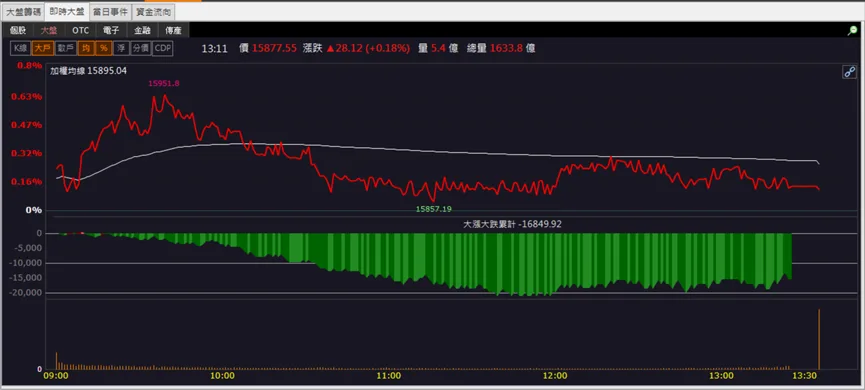Click the low marker 15857.19

(x=434, y=209)
